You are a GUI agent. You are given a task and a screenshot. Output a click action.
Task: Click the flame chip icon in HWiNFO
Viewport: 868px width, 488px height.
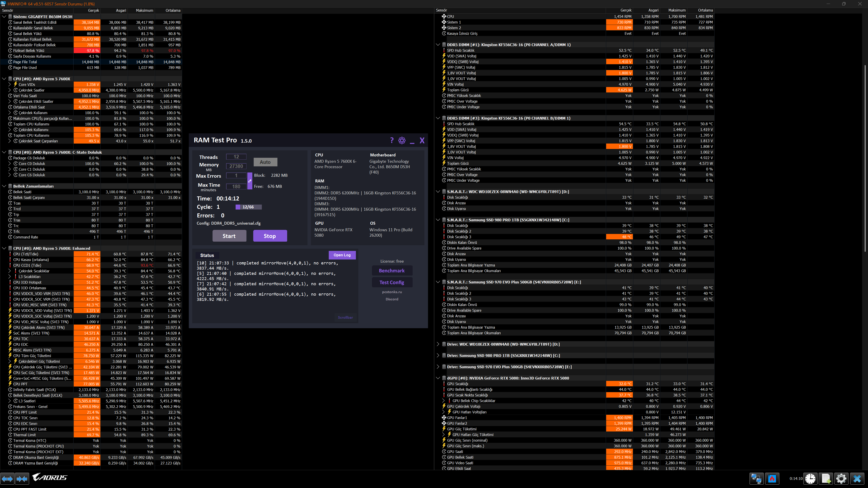click(772, 479)
